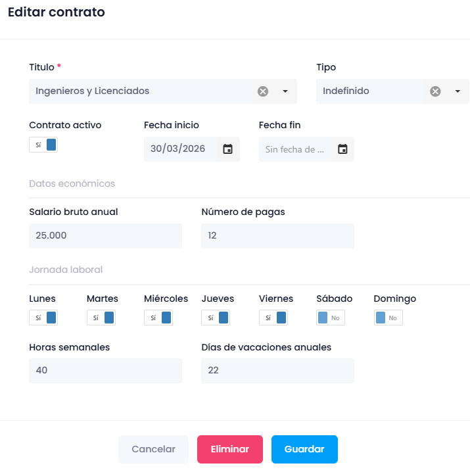Viewport: 470px width, 476px height.
Task: Click the Editar contrato title
Action: 57,12
